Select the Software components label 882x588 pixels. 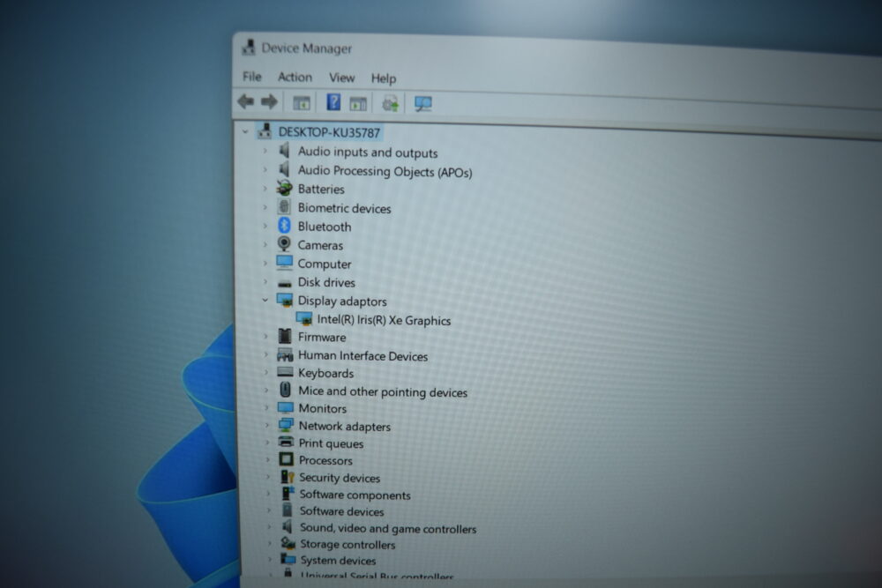(x=355, y=495)
